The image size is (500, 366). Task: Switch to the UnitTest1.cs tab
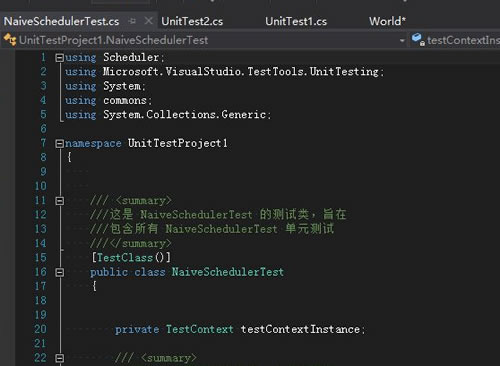click(x=296, y=21)
